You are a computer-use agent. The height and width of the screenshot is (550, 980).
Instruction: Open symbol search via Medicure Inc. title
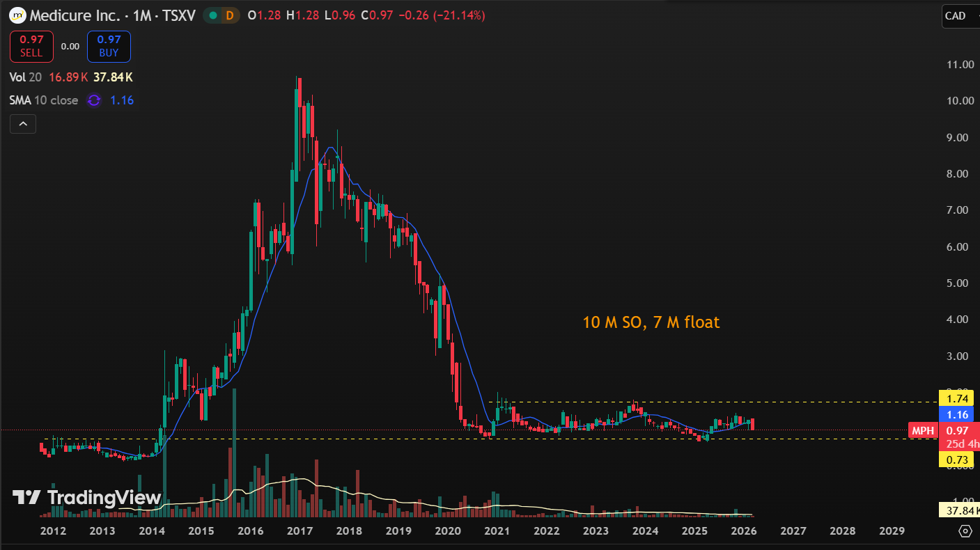pos(72,15)
